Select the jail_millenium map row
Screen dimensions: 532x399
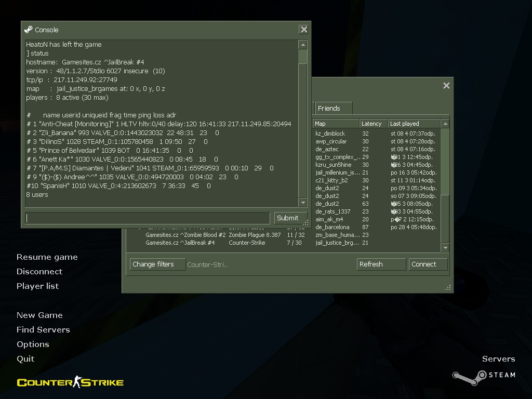(x=377, y=172)
